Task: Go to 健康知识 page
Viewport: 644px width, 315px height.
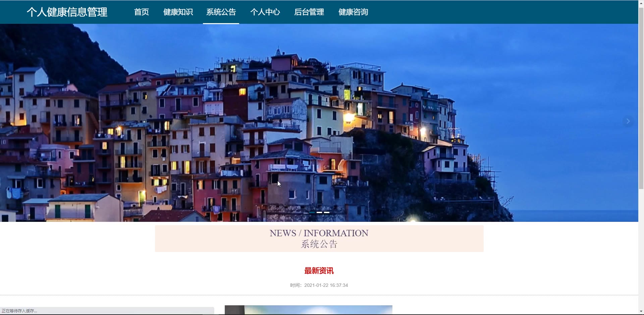Action: coord(178,12)
